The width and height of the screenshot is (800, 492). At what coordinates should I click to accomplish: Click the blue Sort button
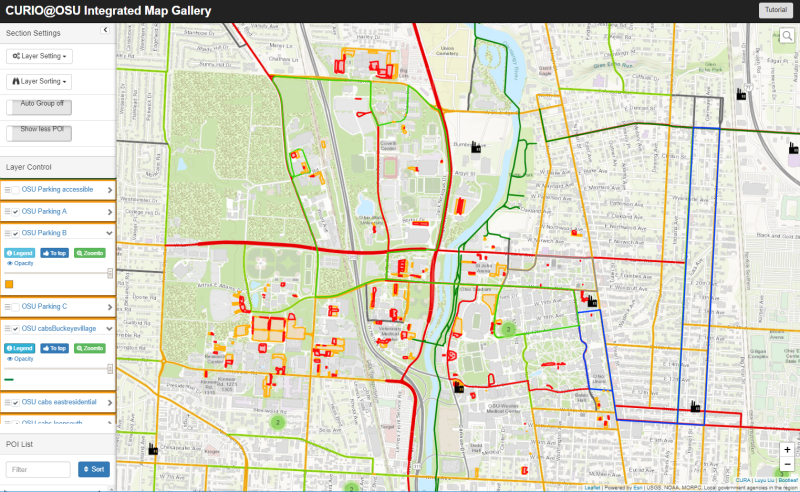[x=94, y=470]
